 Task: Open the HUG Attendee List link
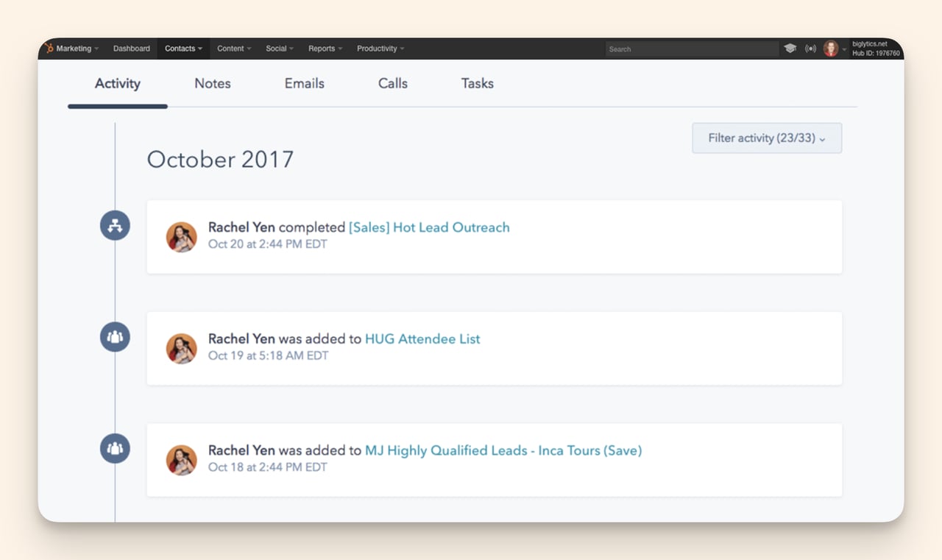click(422, 339)
